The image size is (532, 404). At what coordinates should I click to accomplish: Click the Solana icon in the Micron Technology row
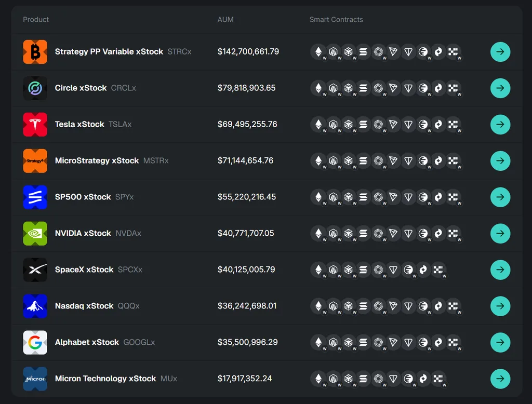(363, 379)
